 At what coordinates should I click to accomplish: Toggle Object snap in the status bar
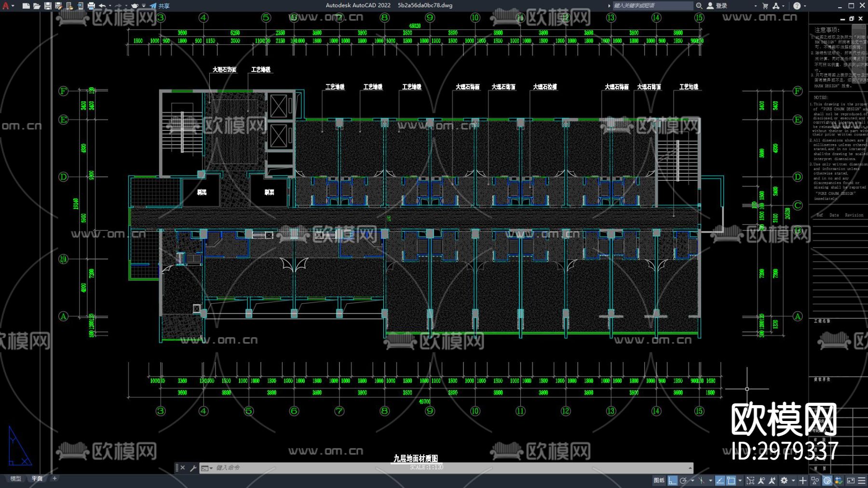click(731, 480)
